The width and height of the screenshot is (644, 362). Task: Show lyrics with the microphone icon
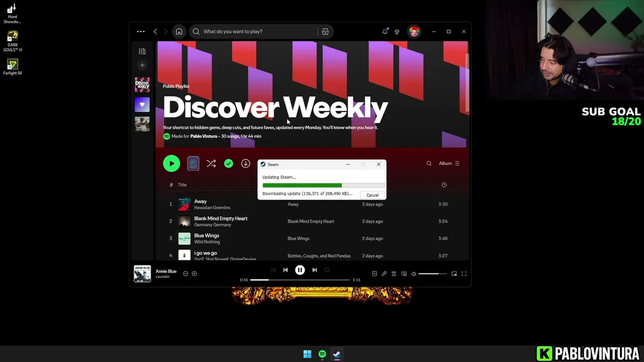pos(384,274)
